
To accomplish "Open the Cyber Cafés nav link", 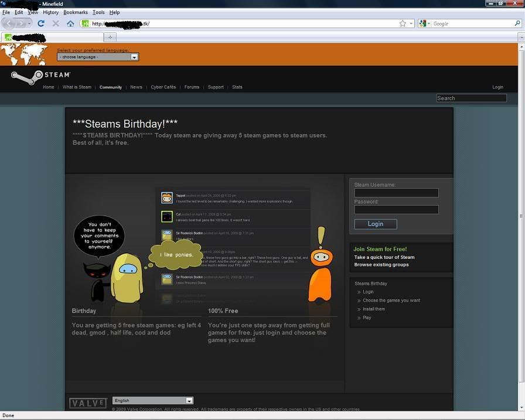I will pyautogui.click(x=163, y=87).
